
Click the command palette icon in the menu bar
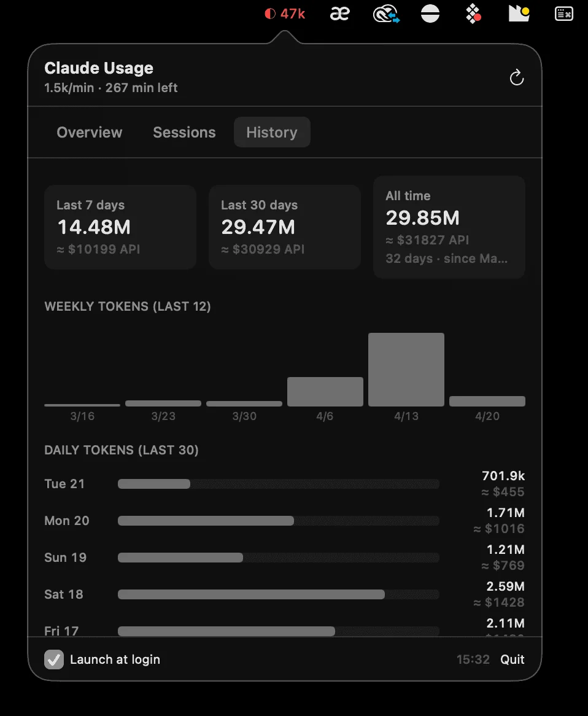pos(563,13)
